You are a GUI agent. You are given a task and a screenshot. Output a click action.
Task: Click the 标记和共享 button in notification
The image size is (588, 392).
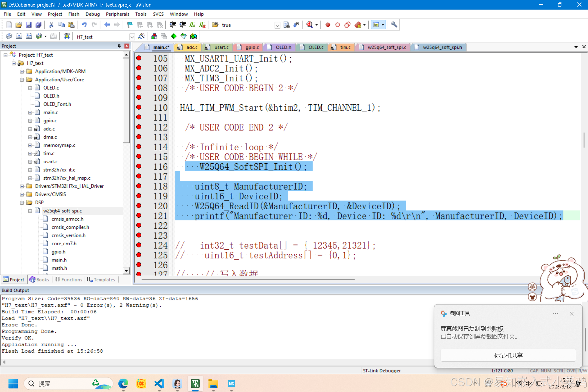(x=508, y=355)
